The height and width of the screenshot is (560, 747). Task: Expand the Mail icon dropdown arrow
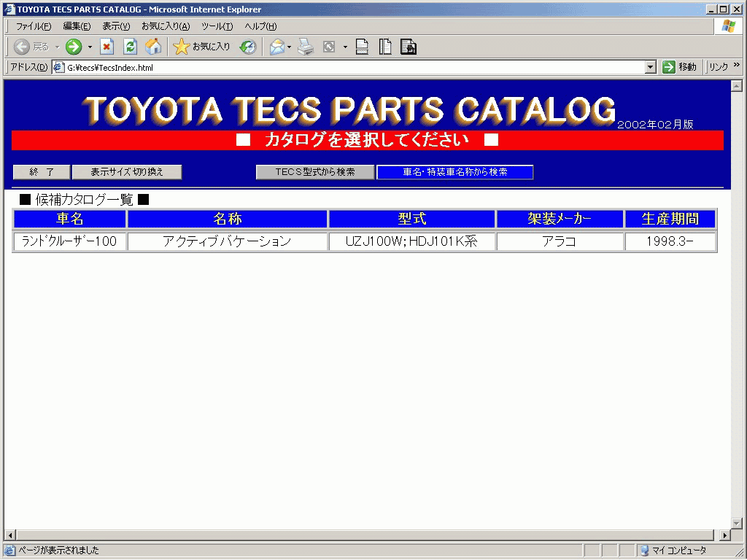pyautogui.click(x=289, y=47)
